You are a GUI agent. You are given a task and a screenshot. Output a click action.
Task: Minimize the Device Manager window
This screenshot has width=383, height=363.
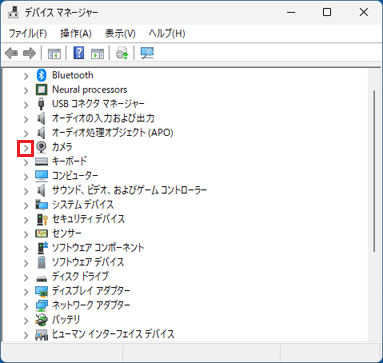pos(291,12)
